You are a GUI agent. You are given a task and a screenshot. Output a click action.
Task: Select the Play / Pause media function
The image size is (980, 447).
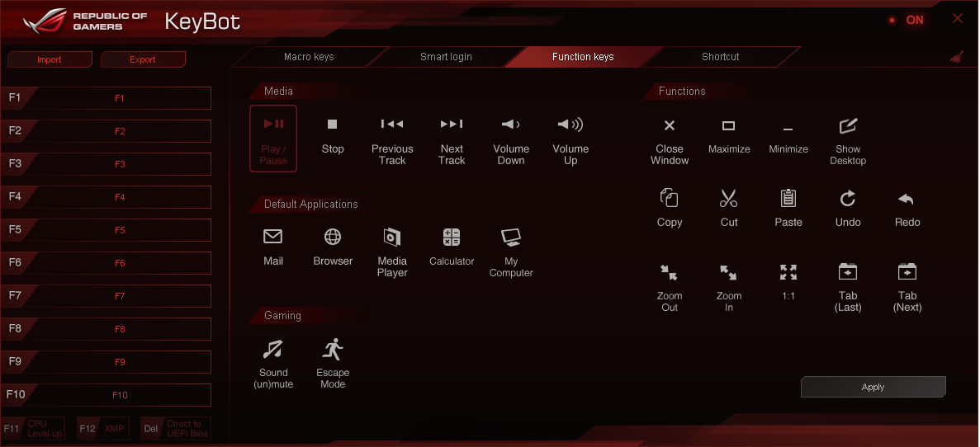tap(273, 139)
